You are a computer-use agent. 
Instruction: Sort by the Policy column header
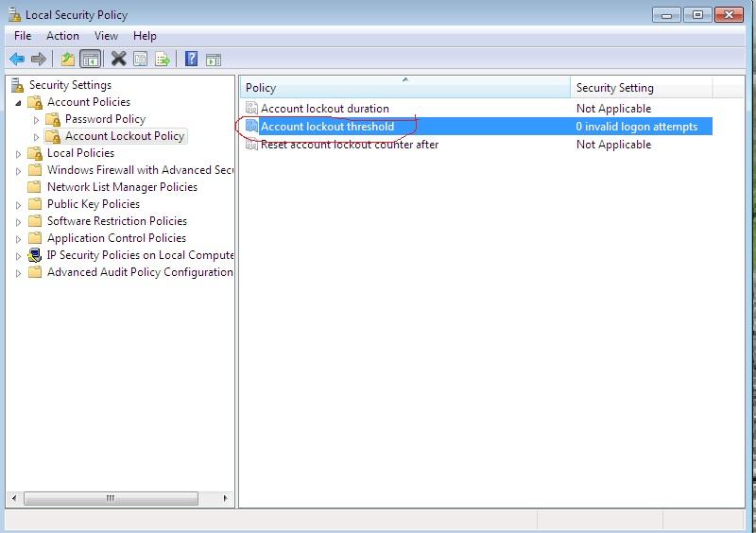coord(405,87)
